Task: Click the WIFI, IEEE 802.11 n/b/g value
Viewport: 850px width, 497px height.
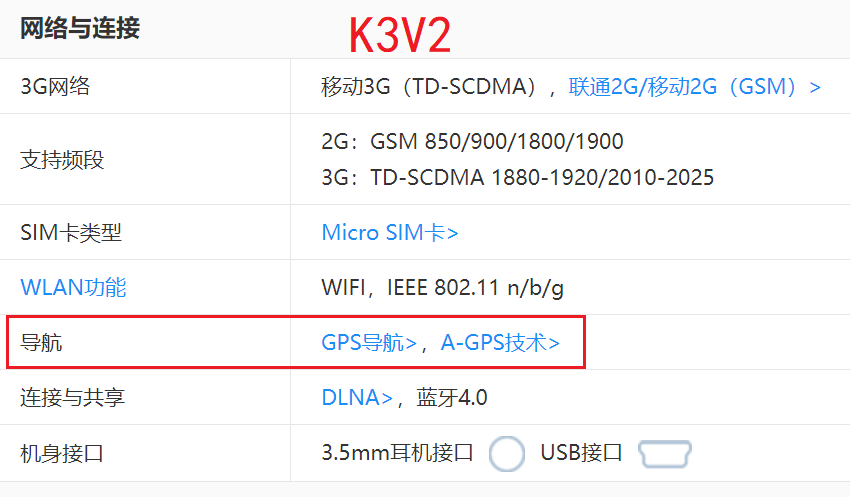Action: [442, 288]
